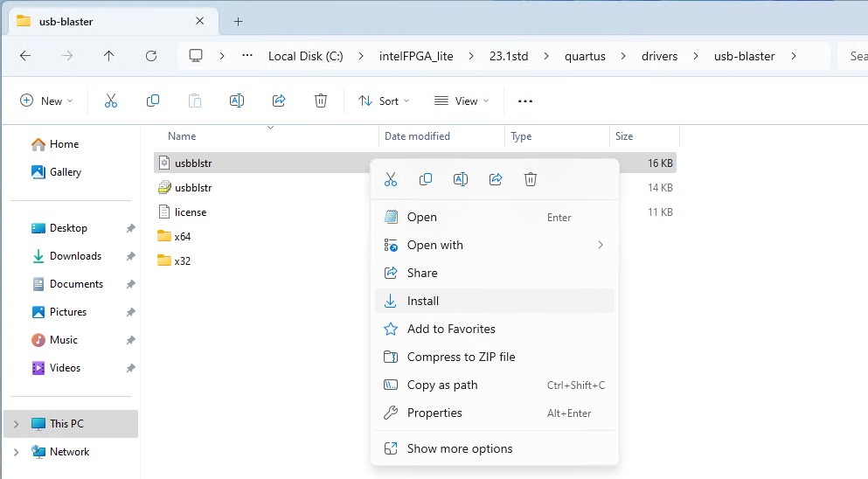Sort by the Type column header
Screen dimensions: 868x479
tap(521, 136)
